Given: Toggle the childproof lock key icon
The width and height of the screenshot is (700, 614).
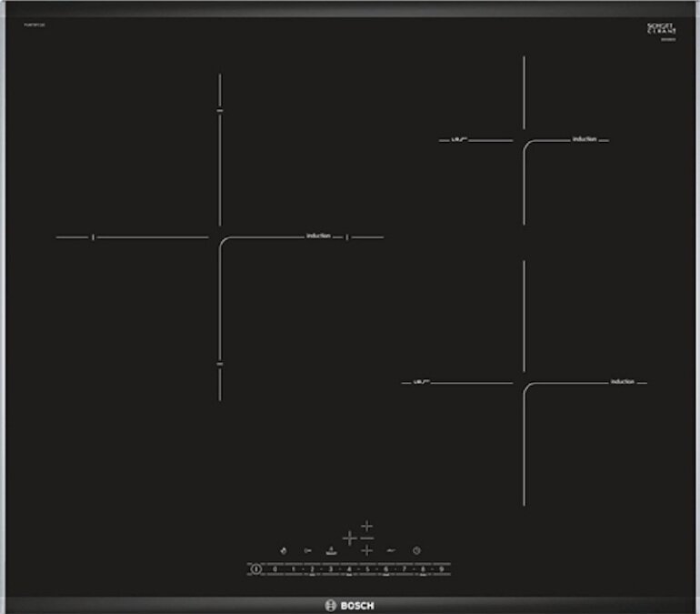Looking at the screenshot, I should click(307, 550).
